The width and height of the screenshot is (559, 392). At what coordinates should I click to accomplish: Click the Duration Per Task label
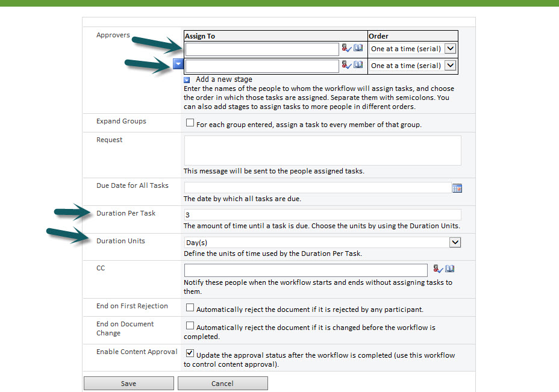(x=126, y=213)
